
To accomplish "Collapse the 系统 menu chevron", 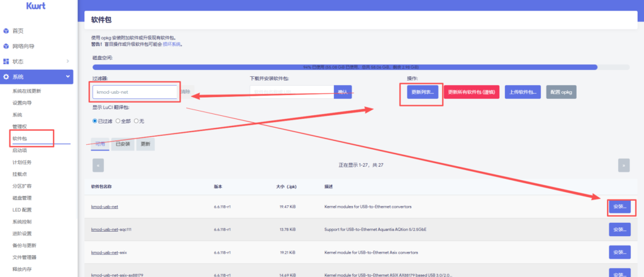I will tap(68, 76).
